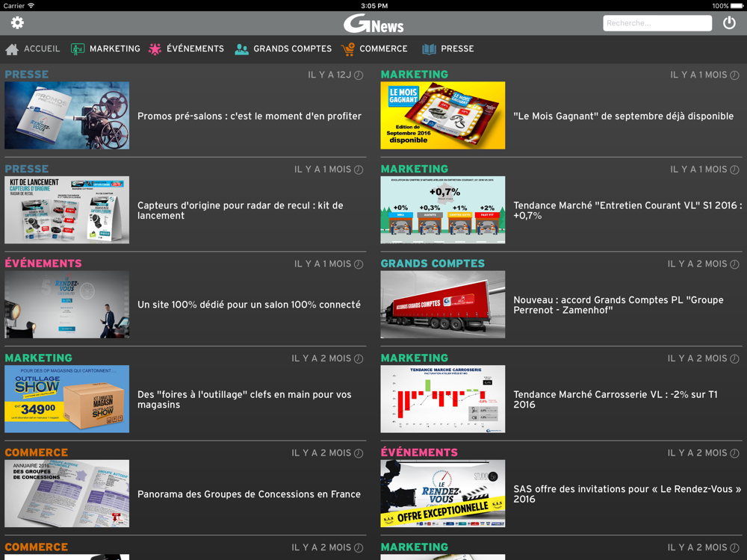Click the 3:05 PM clock in status bar

pos(374,6)
